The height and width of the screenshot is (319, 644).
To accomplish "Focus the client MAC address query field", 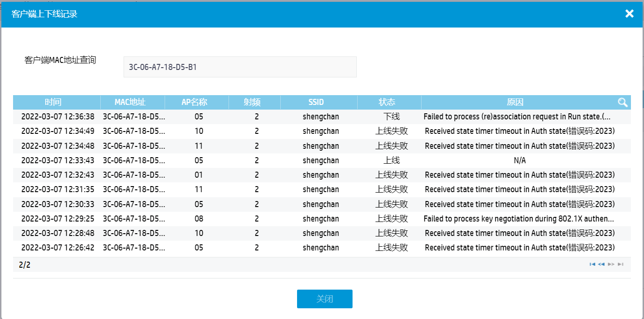I will (240, 67).
